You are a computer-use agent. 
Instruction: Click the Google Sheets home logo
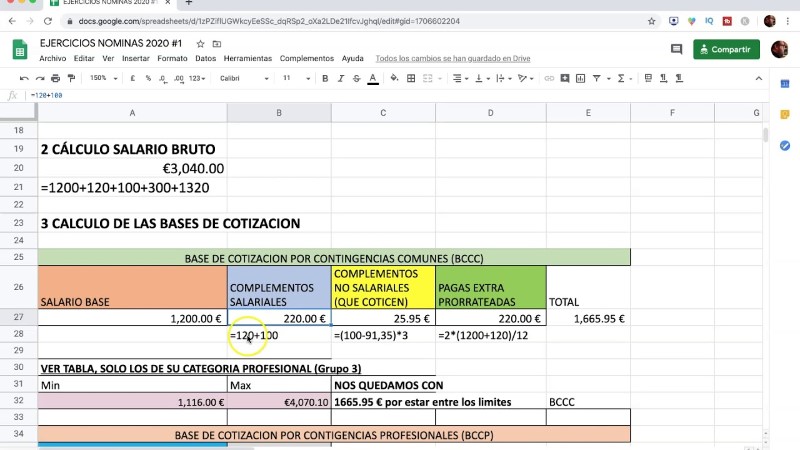pos(20,50)
